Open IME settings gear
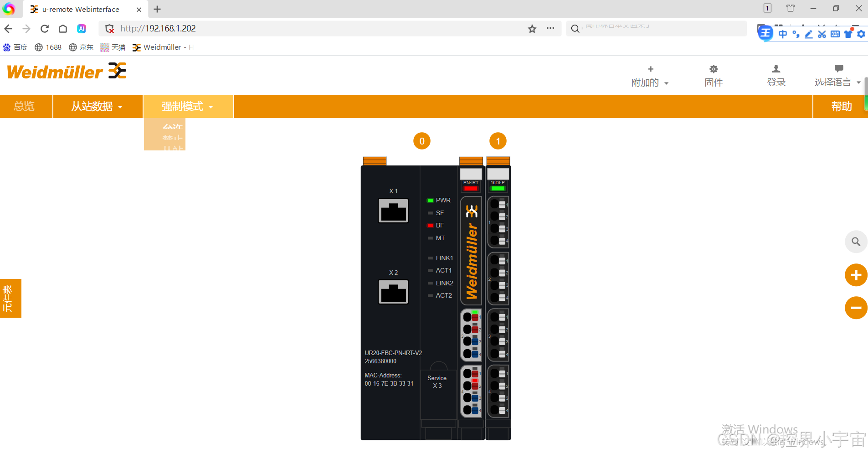 point(861,34)
